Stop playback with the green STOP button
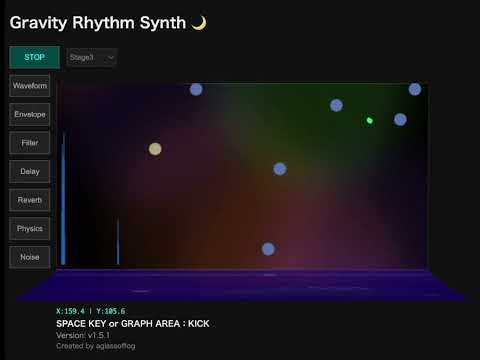This screenshot has width=480, height=360. [35, 57]
